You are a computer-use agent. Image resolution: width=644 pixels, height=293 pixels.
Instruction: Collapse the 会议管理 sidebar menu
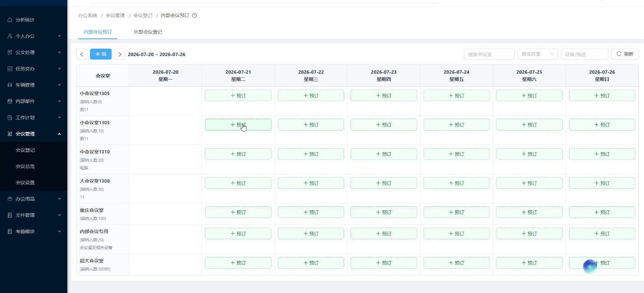coord(33,134)
